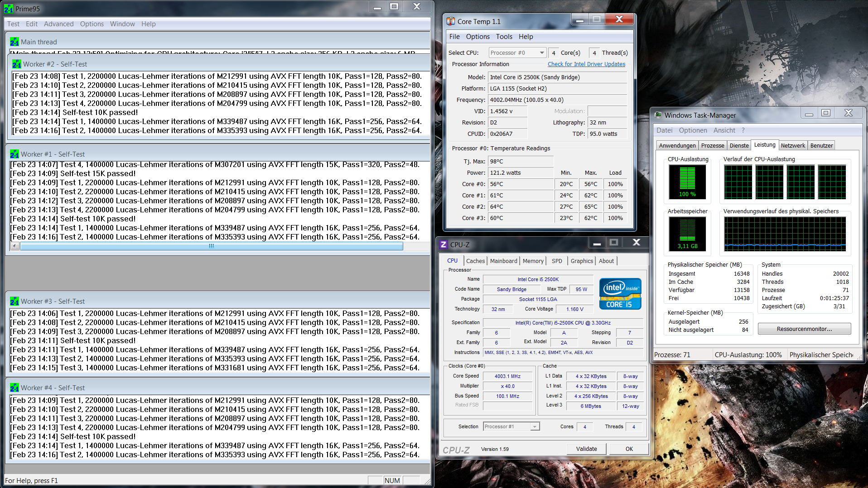Screen dimensions: 868x488
Task: Switch to the Mainboard tab in CPU-Z
Action: tap(504, 261)
